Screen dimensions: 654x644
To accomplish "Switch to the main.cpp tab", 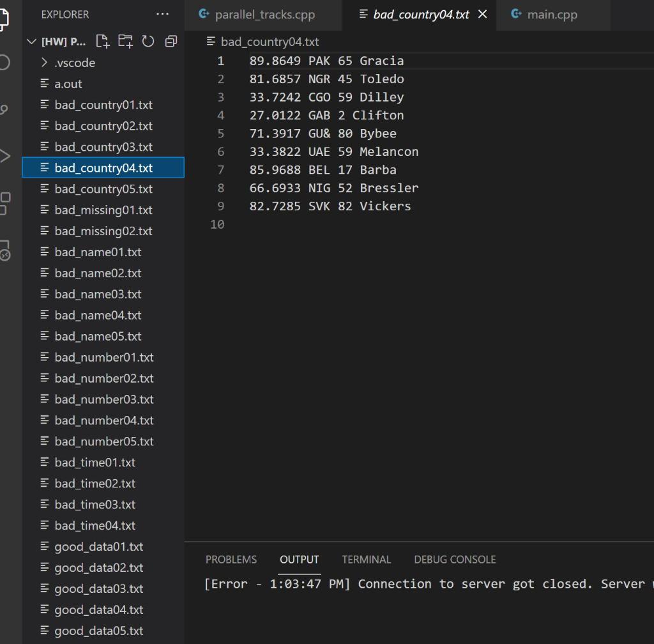I will point(553,14).
